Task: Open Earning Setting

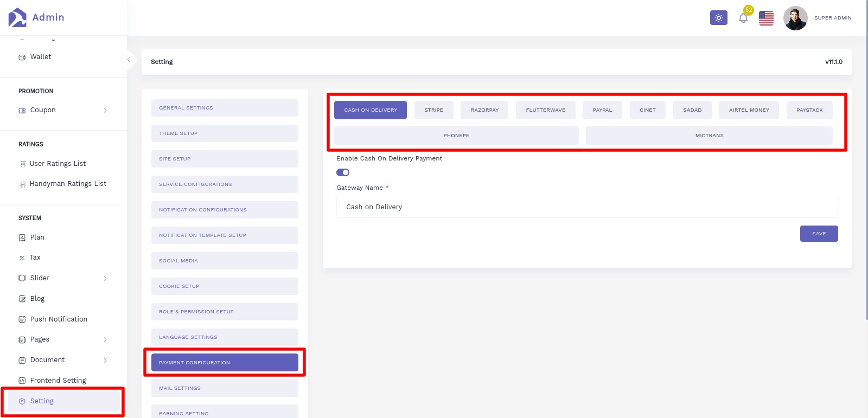Action: coord(225,411)
